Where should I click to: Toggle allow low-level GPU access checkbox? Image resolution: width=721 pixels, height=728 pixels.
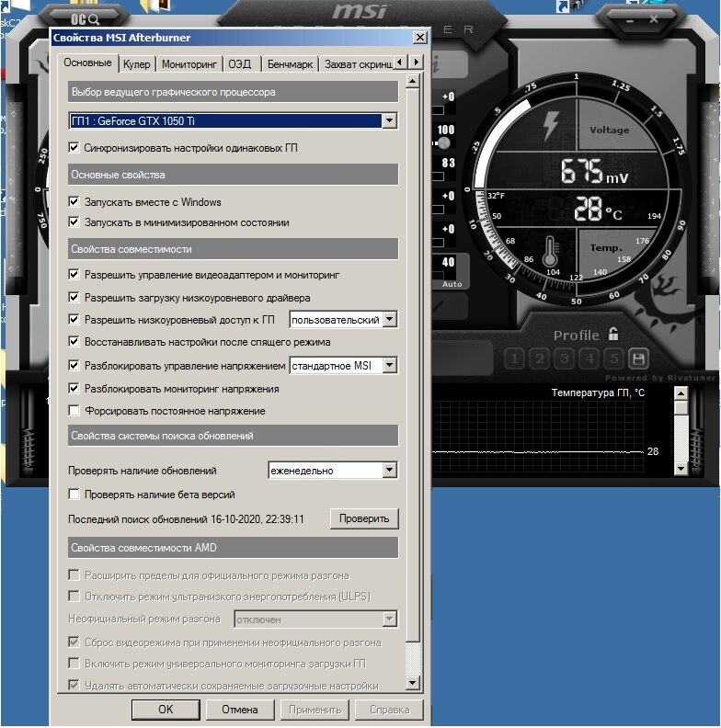(x=74, y=320)
